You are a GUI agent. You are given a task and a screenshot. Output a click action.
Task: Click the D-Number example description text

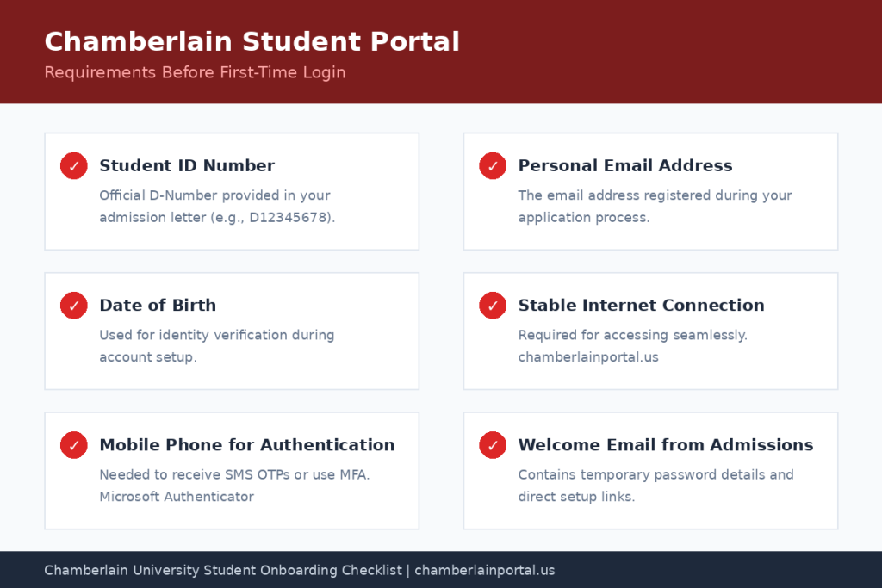[x=217, y=207]
